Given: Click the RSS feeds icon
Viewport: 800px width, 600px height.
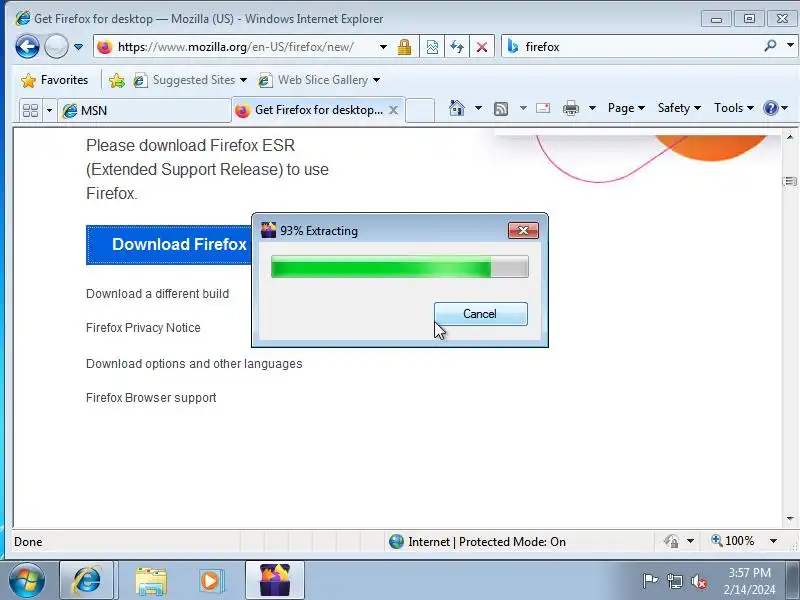Looking at the screenshot, I should [x=501, y=108].
